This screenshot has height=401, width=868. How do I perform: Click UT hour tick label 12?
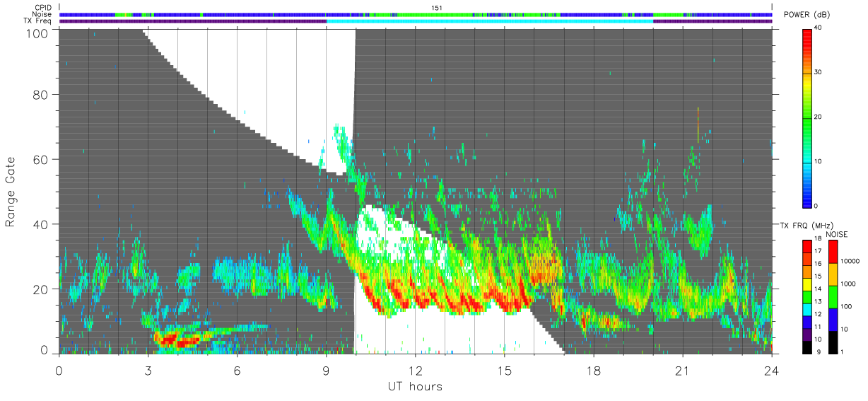point(415,370)
